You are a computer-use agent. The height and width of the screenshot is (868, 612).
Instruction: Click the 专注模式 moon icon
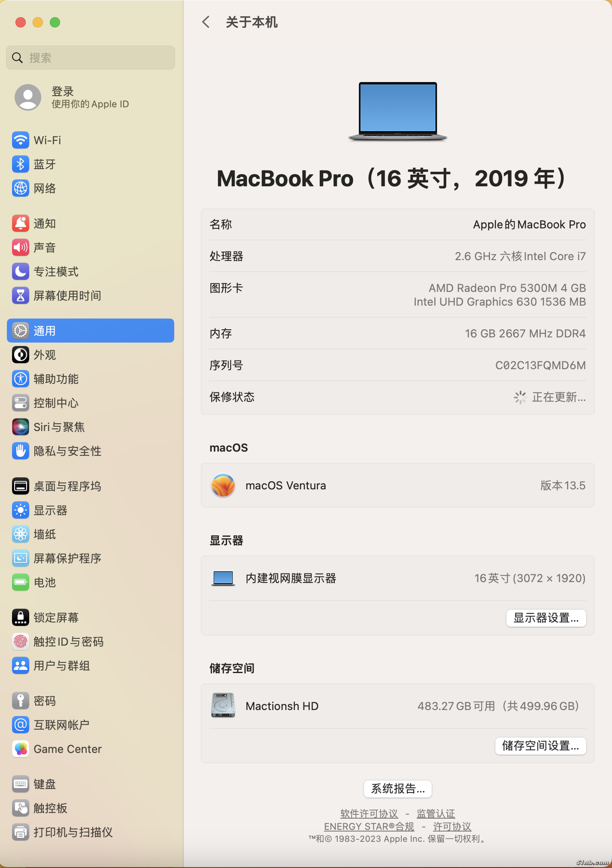[21, 272]
